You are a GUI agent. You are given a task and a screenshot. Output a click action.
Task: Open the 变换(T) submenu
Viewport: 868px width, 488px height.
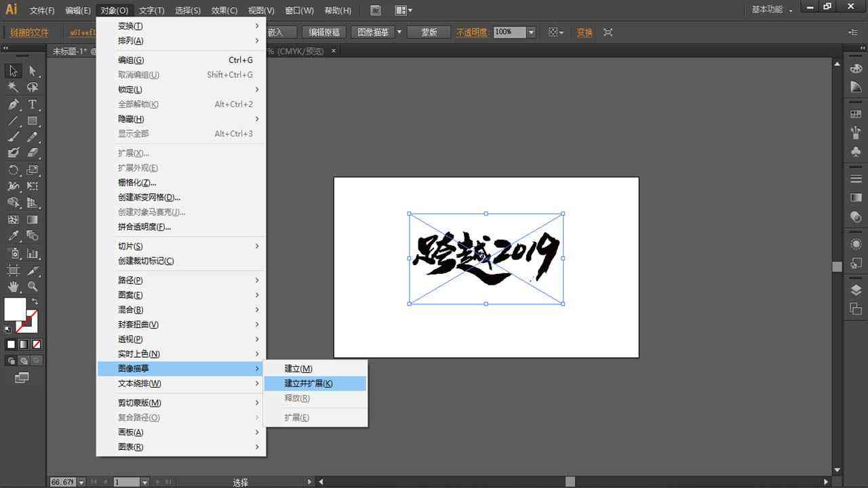(181, 26)
